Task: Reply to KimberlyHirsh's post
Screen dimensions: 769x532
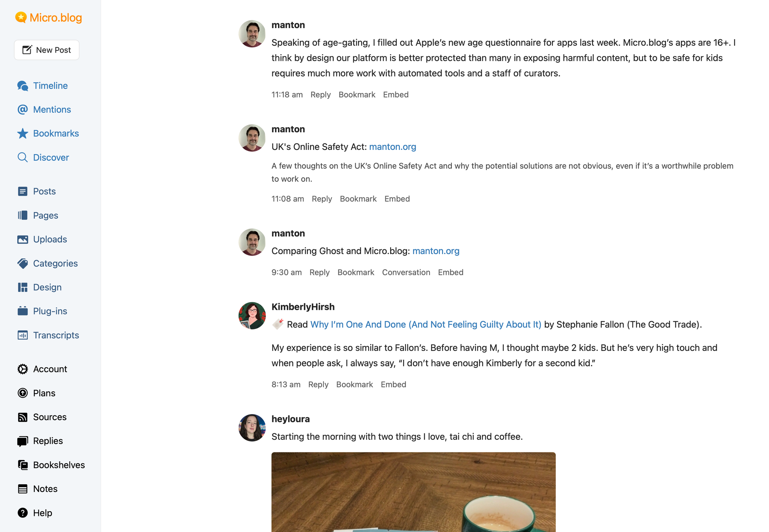Action: click(x=318, y=384)
